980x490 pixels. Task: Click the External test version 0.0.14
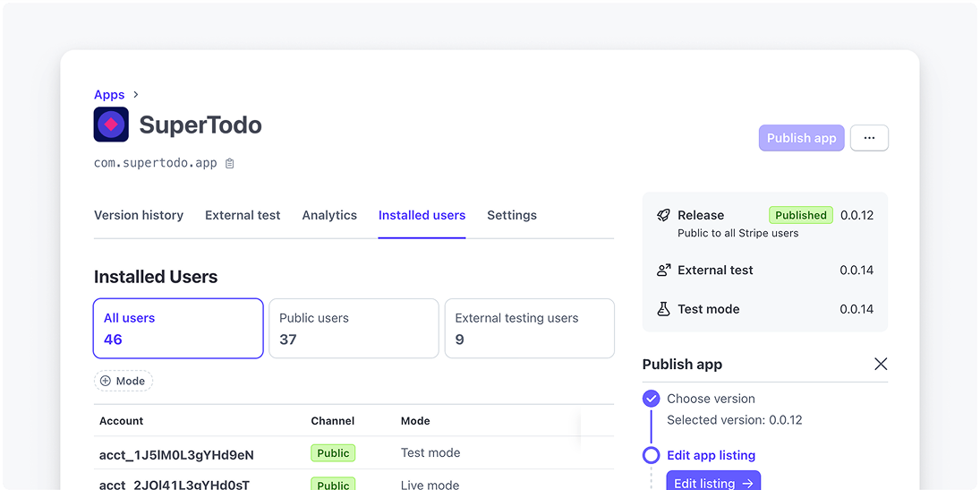pos(856,271)
